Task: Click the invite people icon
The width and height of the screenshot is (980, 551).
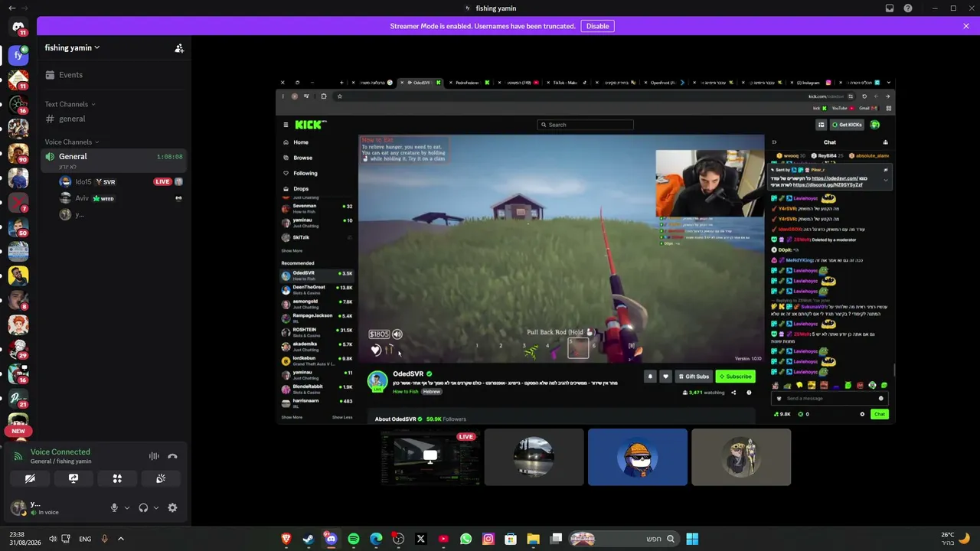Action: pyautogui.click(x=179, y=48)
